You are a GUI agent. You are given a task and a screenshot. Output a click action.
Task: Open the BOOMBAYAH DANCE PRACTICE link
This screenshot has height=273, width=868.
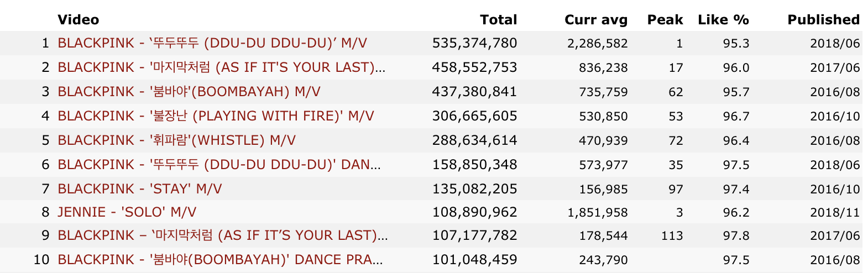pos(220,260)
